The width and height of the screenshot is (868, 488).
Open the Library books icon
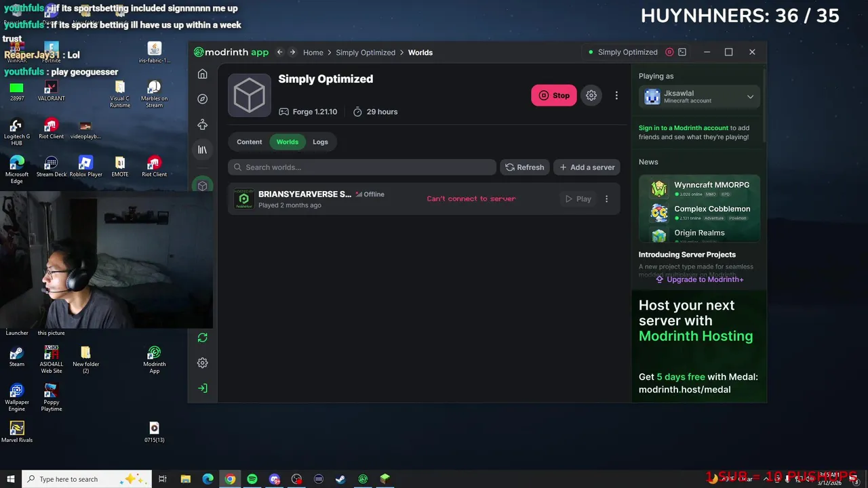tap(202, 150)
